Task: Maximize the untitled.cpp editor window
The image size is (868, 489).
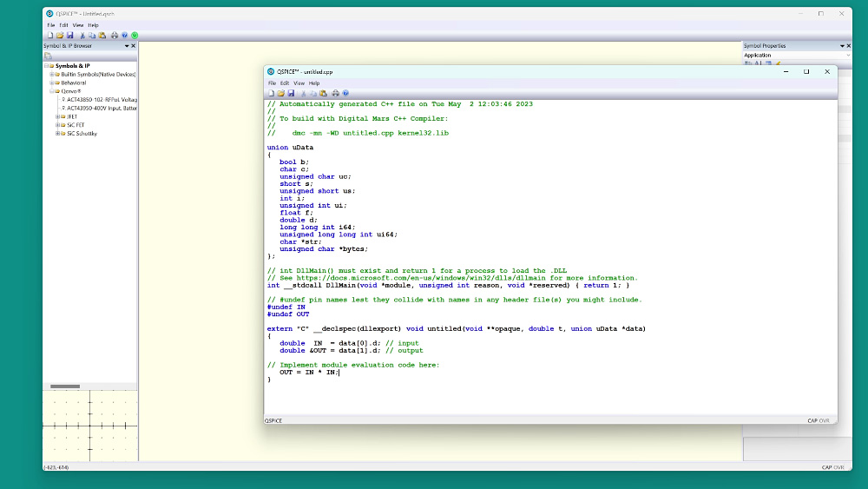Action: point(806,72)
